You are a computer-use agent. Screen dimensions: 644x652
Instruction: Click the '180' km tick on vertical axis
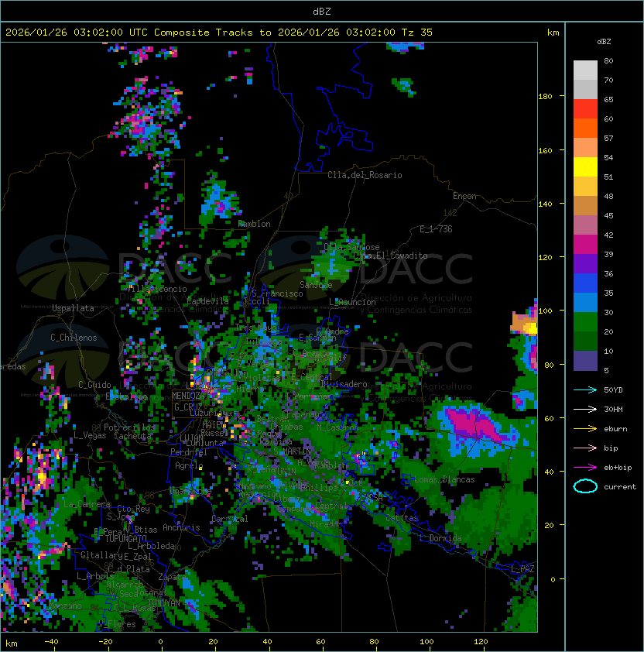tap(545, 96)
